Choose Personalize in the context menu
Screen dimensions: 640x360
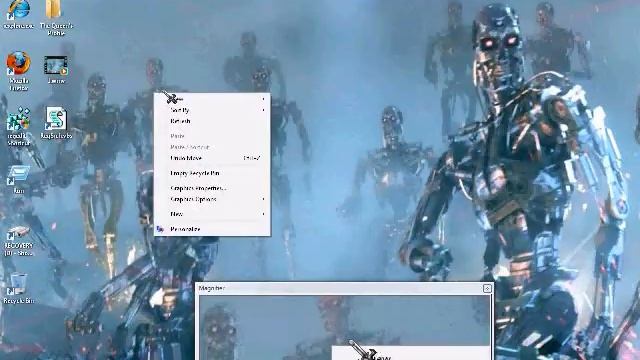212,229
